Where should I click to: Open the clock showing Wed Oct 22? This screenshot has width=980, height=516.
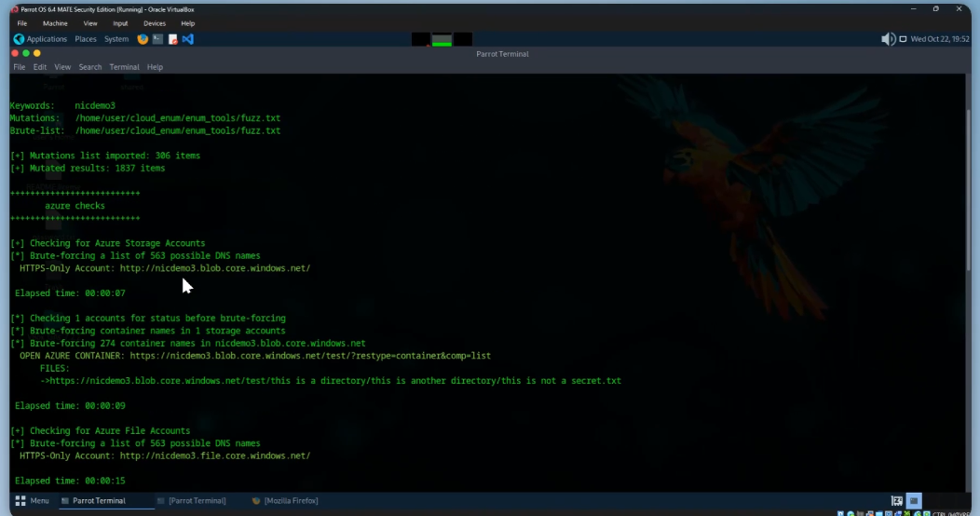tap(940, 39)
